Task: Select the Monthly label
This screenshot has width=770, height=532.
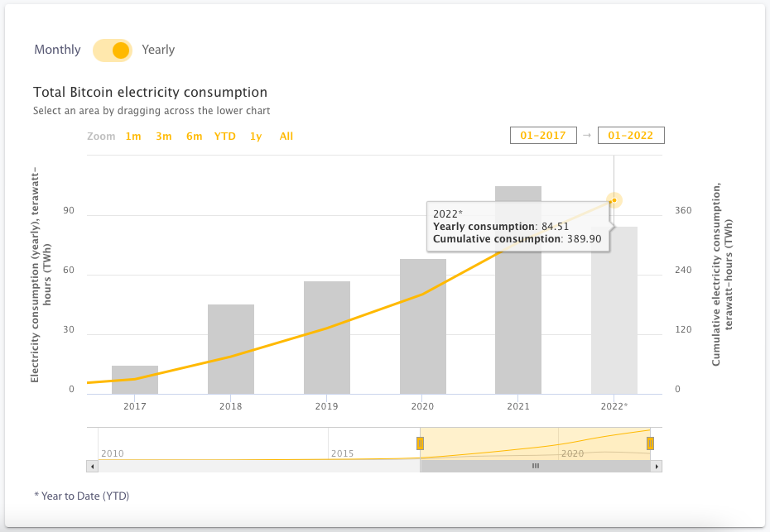Action: (x=57, y=50)
